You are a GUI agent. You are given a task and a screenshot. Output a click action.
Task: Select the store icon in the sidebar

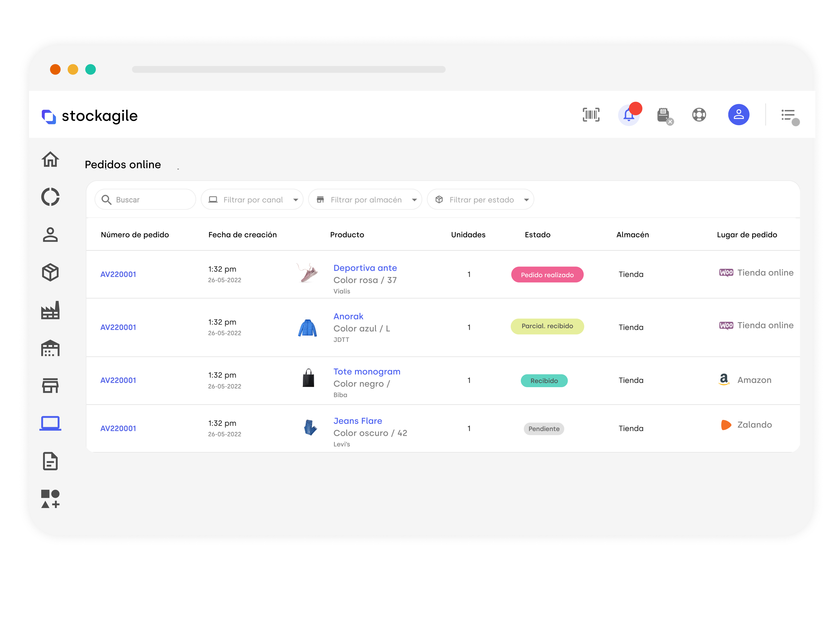(50, 386)
